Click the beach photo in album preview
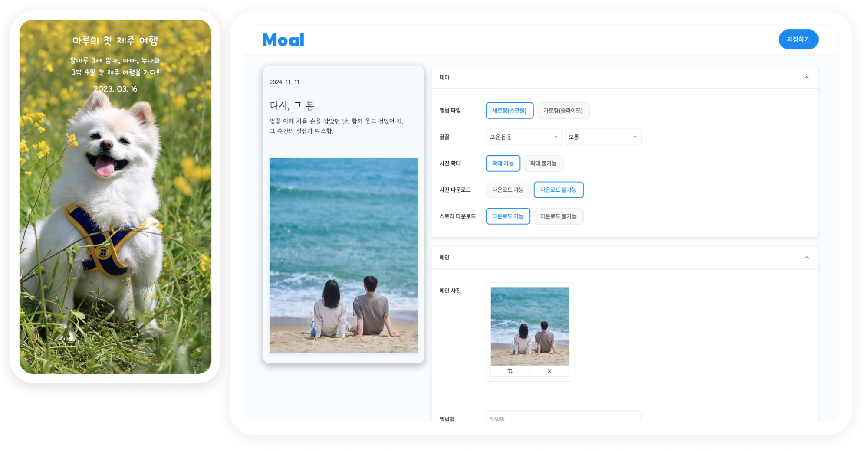 343,255
